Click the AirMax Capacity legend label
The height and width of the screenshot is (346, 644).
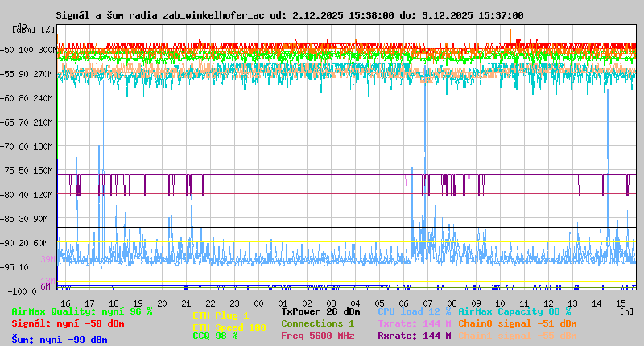pos(514,311)
